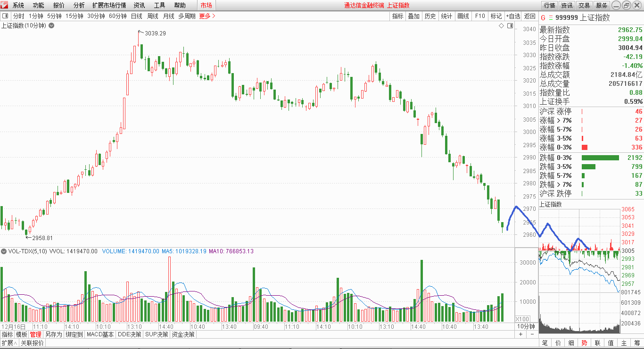The image size is (644, 349).
Task: Click the red G icon beside 999999
Action: [543, 17]
